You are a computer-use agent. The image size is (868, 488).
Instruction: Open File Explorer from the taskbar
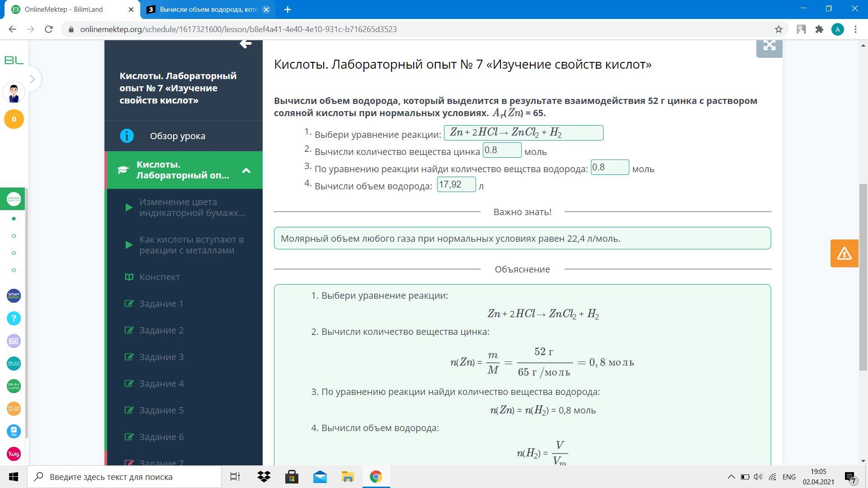click(x=348, y=477)
